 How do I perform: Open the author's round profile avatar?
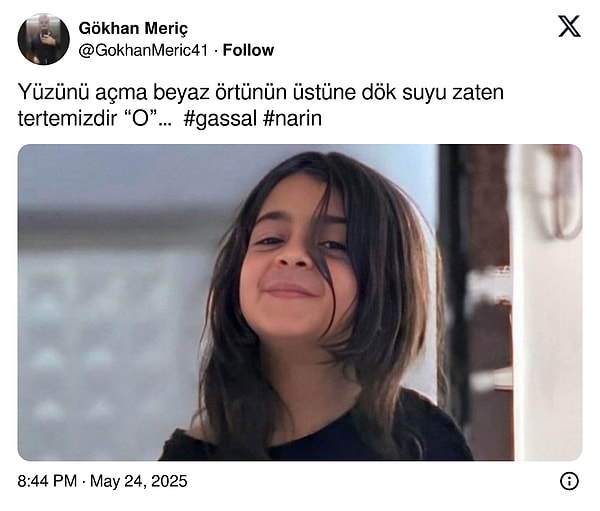coord(44,39)
